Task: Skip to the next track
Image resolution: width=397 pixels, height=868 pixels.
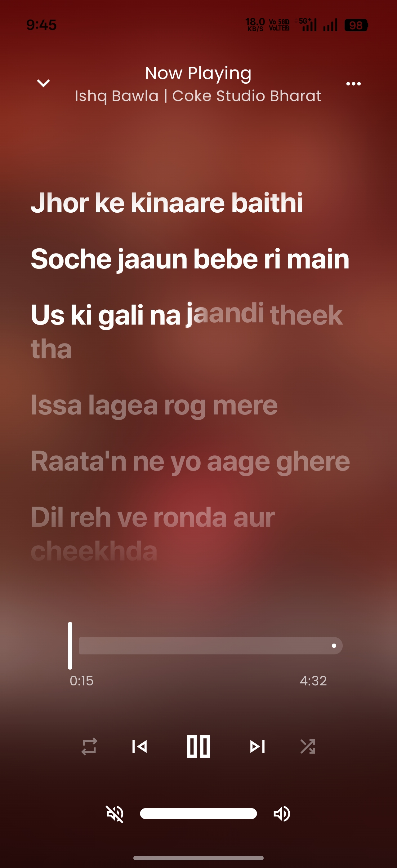Action: tap(257, 746)
